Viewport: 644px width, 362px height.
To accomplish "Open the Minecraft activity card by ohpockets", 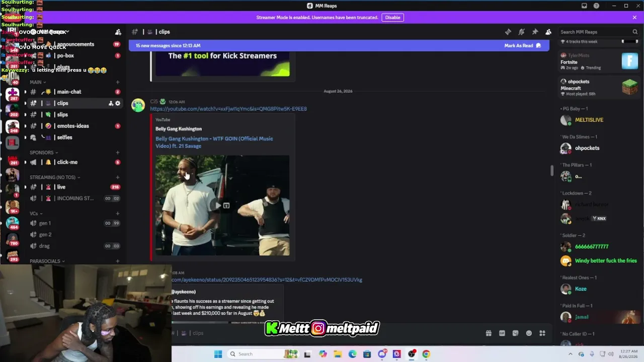I will pyautogui.click(x=599, y=87).
